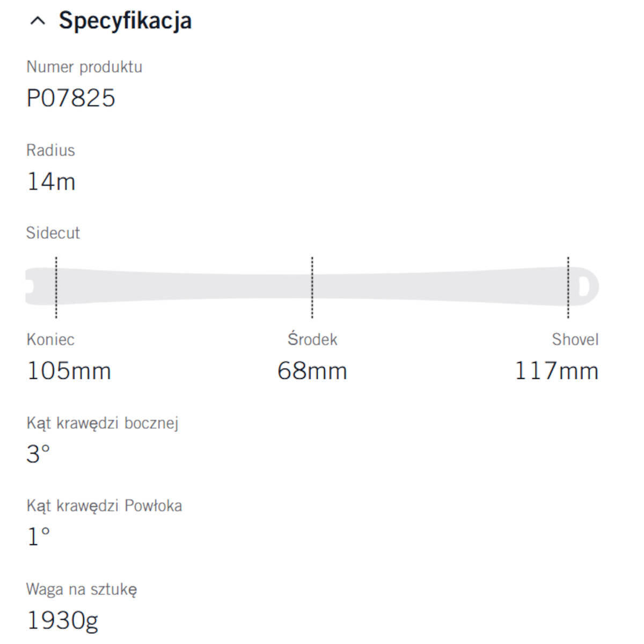
Task: Select the 14m radius value
Action: (51, 181)
